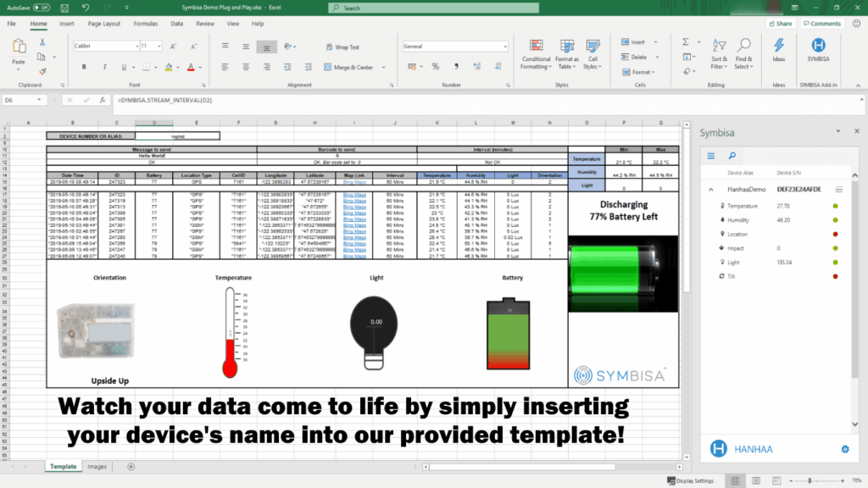Open the Formulas ribbon tab

click(x=146, y=24)
